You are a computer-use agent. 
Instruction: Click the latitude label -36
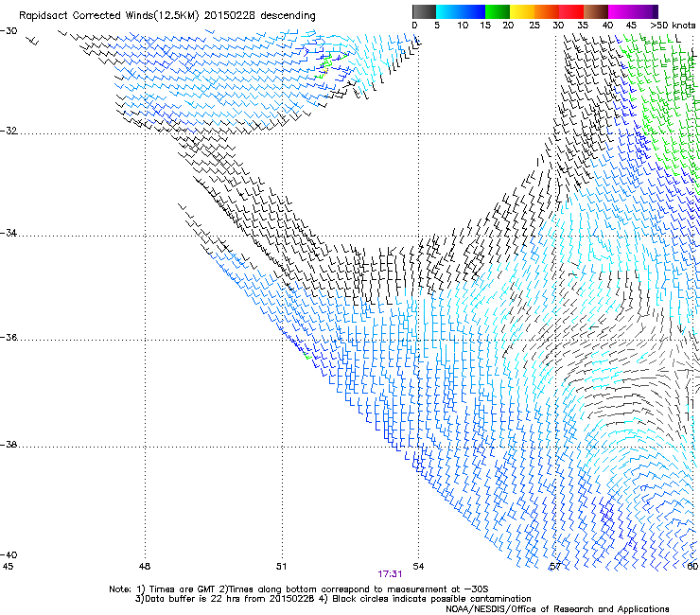click(9, 337)
